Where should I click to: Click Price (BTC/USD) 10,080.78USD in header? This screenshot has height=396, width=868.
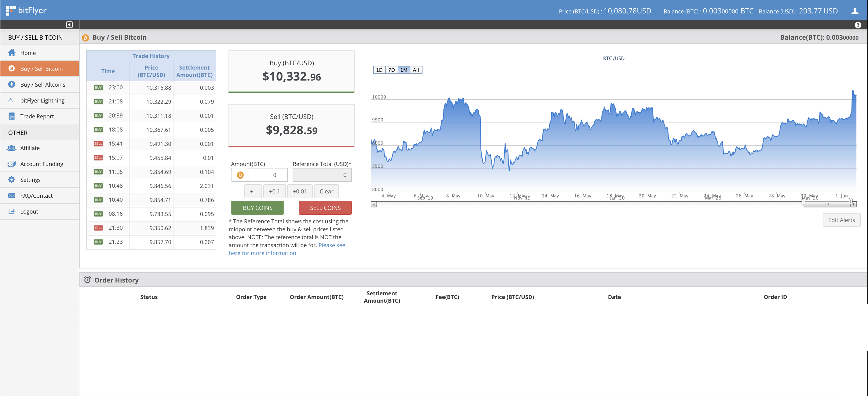(605, 11)
